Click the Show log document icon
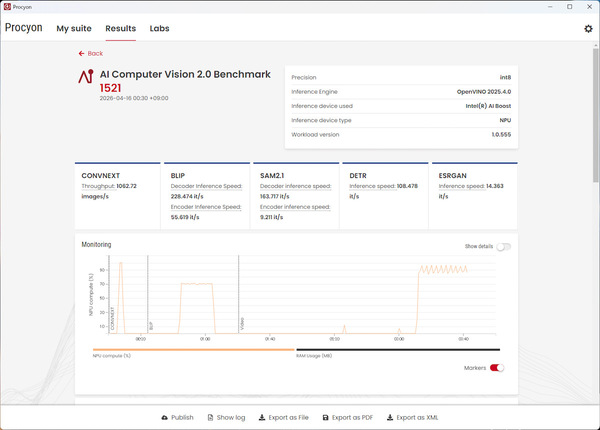The image size is (600, 430). click(x=210, y=417)
